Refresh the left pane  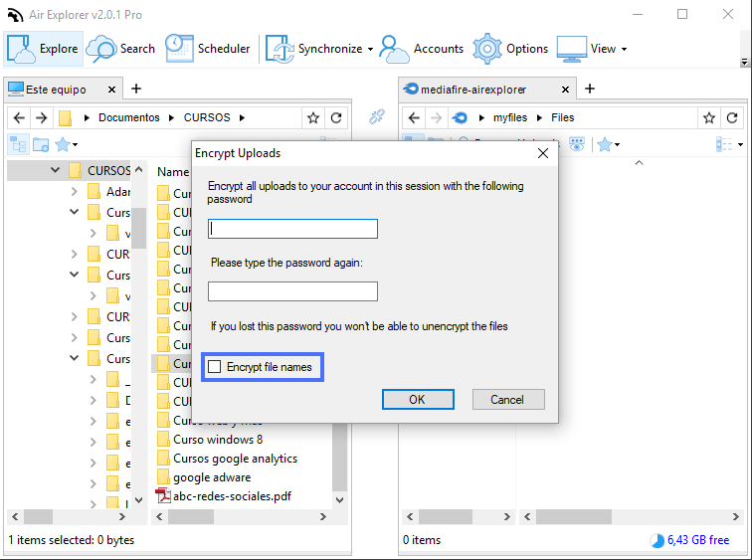336,118
